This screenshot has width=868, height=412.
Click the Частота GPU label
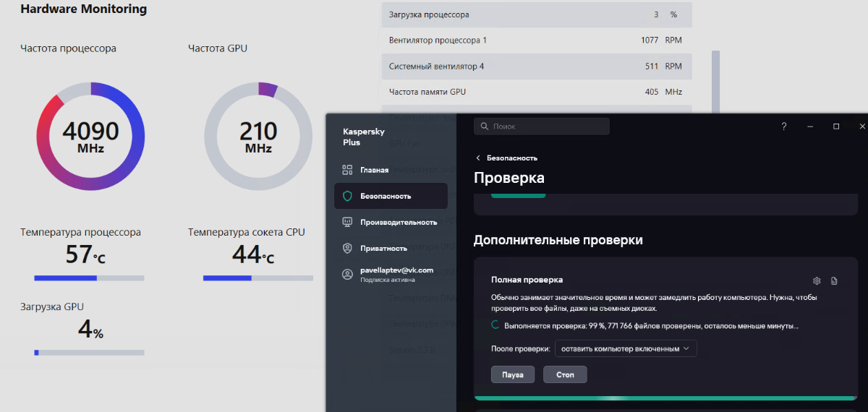click(x=217, y=48)
